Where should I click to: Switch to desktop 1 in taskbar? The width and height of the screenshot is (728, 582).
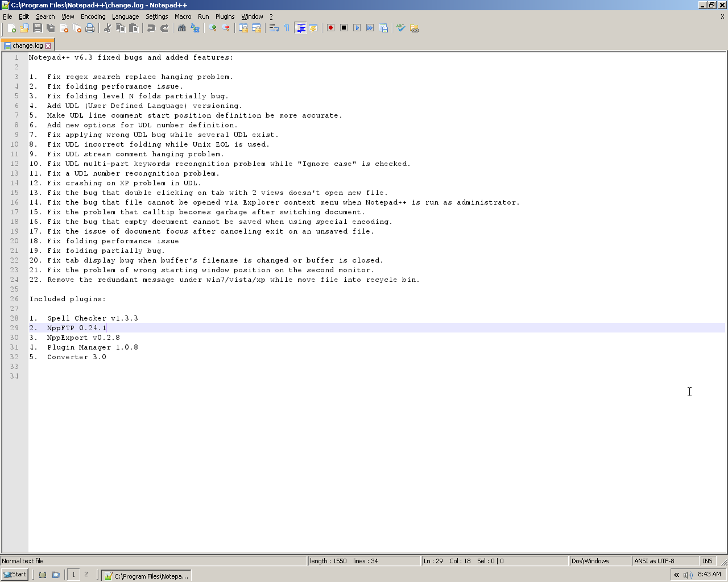pos(73,575)
